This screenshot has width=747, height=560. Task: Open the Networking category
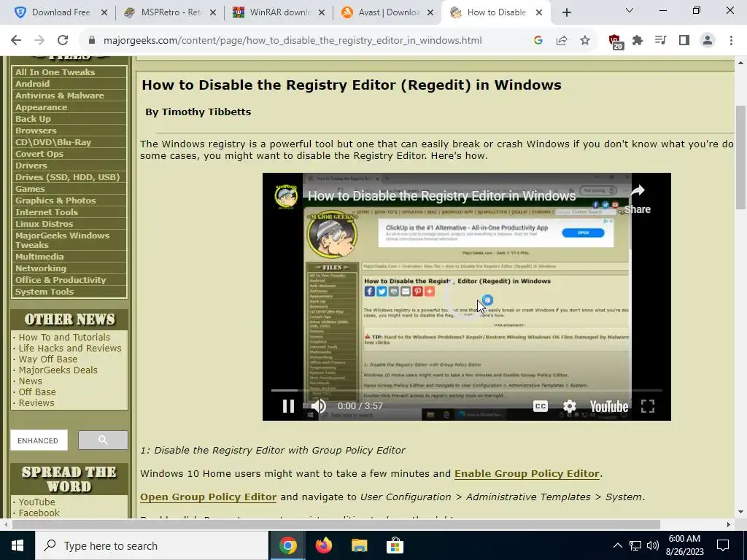pyautogui.click(x=41, y=268)
